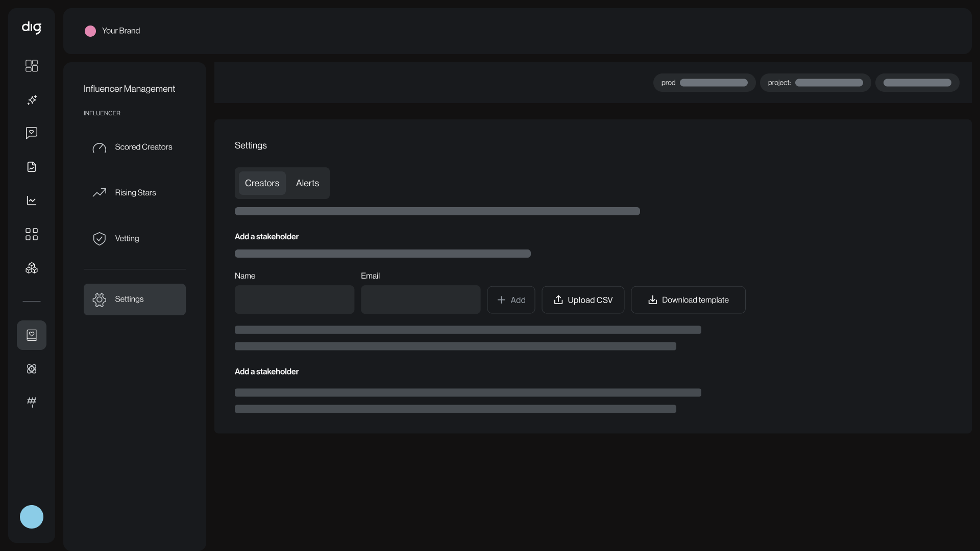Click the Upload CSV button
The height and width of the screenshot is (551, 980).
(583, 300)
